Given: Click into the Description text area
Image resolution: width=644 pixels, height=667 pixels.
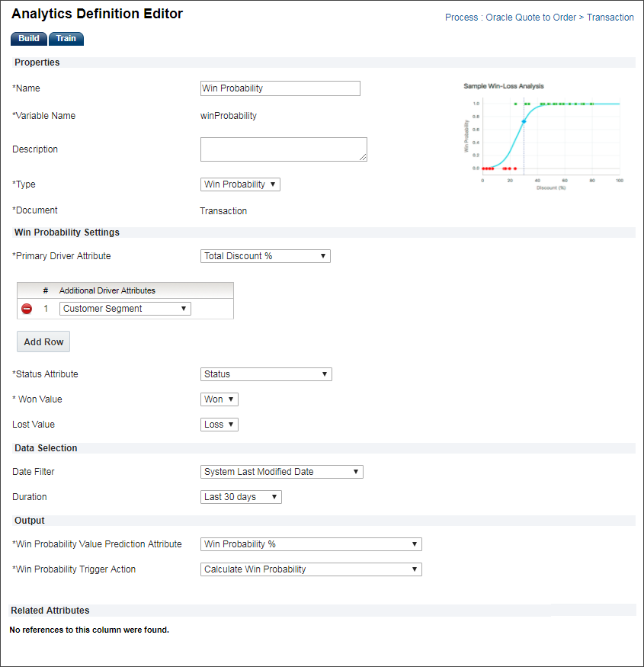Looking at the screenshot, I should pyautogui.click(x=284, y=149).
